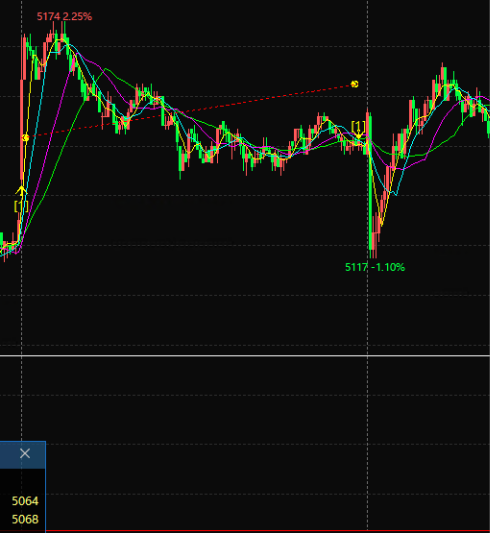This screenshot has height=533, width=492.
Task: Click the red horizontal line at chart bottom
Action: click(x=269, y=531)
